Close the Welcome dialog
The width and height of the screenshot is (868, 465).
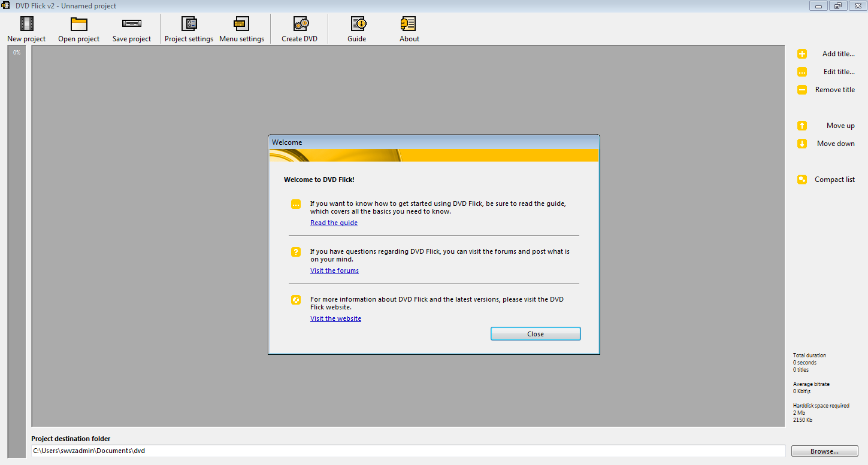point(536,334)
